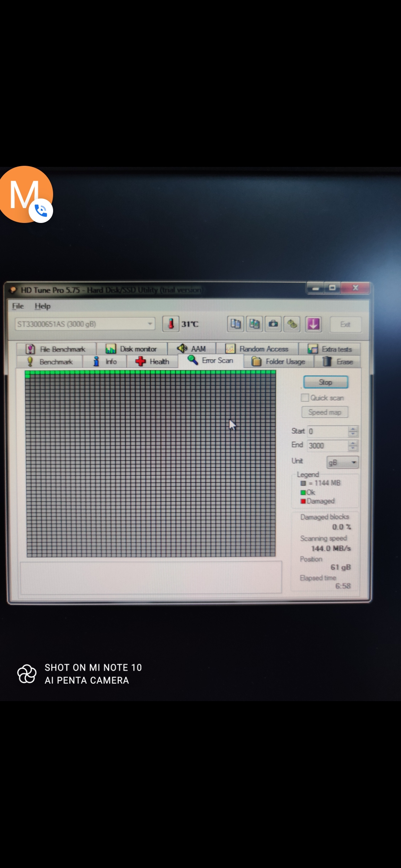Click the 144.0 MB/s scanning speed value

click(331, 549)
